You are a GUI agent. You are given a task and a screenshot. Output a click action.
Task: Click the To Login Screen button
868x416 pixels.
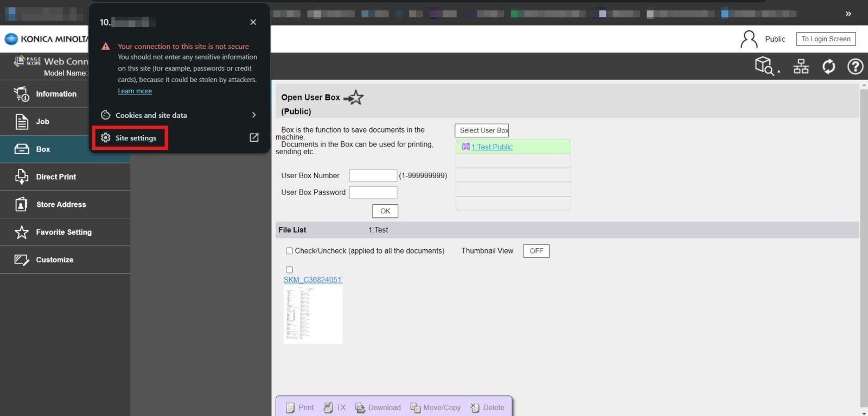(x=826, y=39)
